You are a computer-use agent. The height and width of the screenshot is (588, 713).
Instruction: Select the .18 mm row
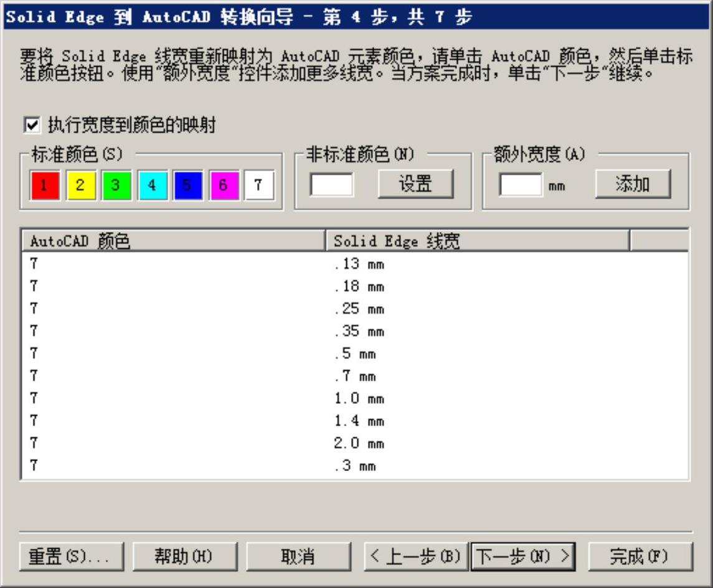coord(355,286)
